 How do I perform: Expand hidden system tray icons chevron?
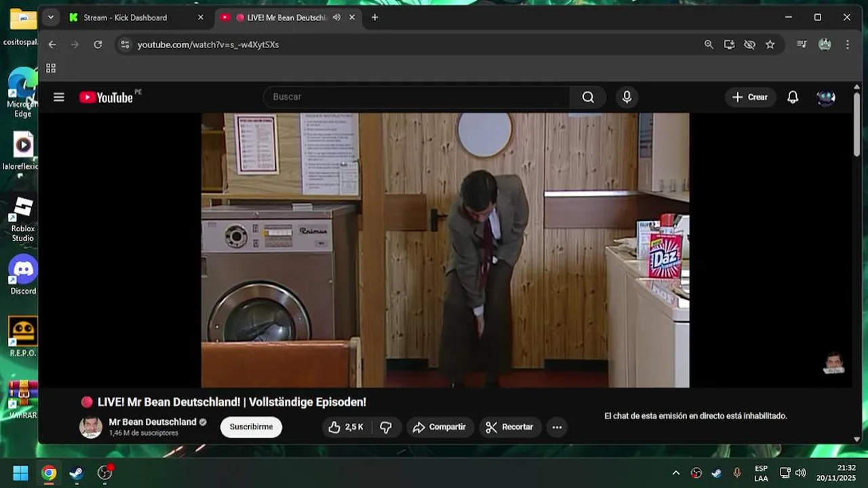click(676, 472)
